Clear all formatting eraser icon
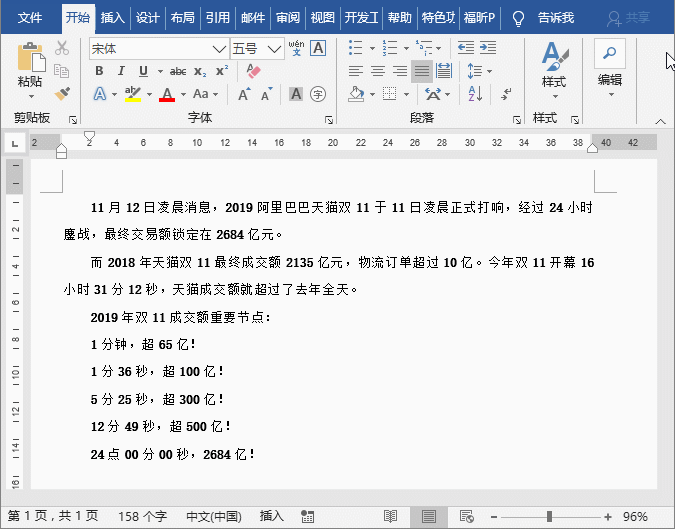675x529 pixels. [254, 71]
